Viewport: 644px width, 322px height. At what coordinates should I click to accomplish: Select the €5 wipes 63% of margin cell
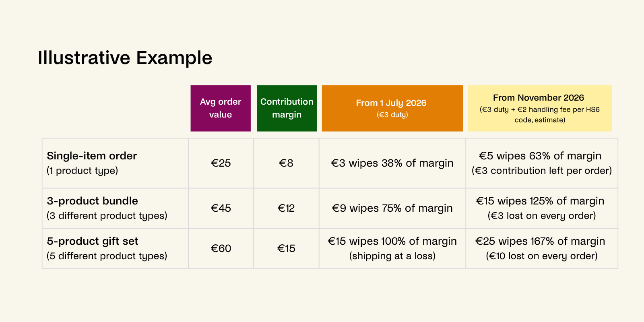pyautogui.click(x=542, y=163)
